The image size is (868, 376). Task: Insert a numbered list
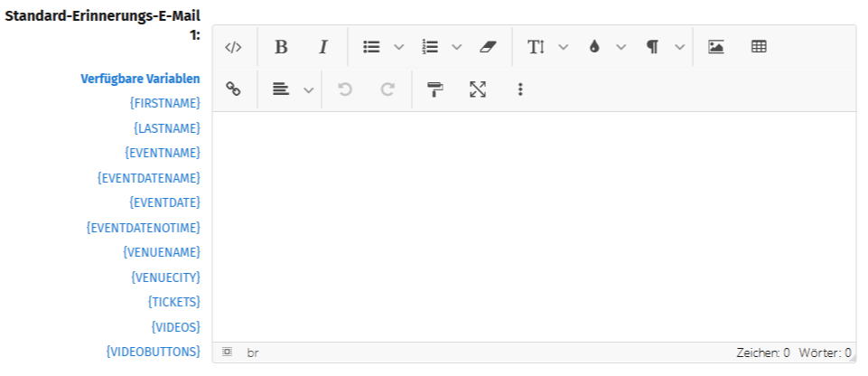(x=430, y=47)
